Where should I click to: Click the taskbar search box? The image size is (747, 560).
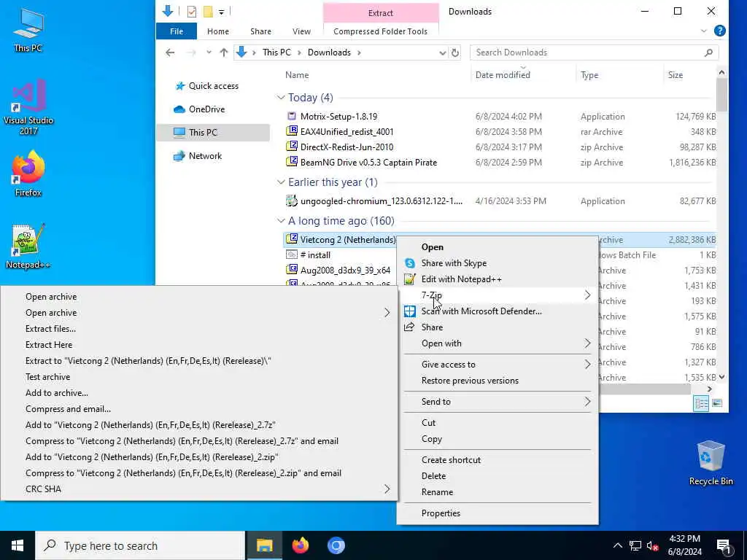point(140,545)
